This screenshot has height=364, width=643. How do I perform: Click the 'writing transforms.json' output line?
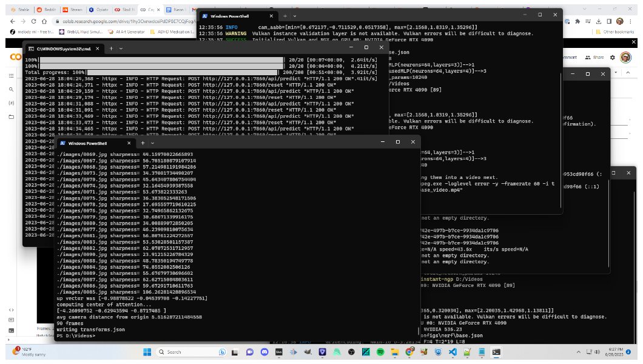click(x=90, y=329)
